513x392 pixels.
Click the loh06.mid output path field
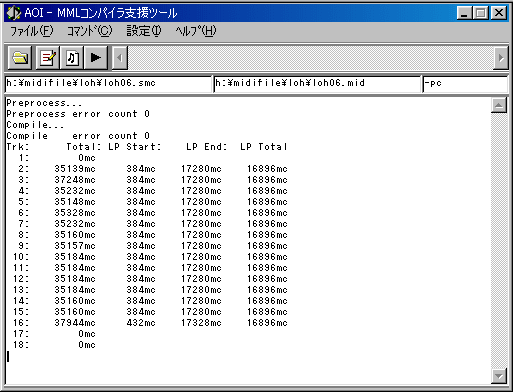[317, 84]
